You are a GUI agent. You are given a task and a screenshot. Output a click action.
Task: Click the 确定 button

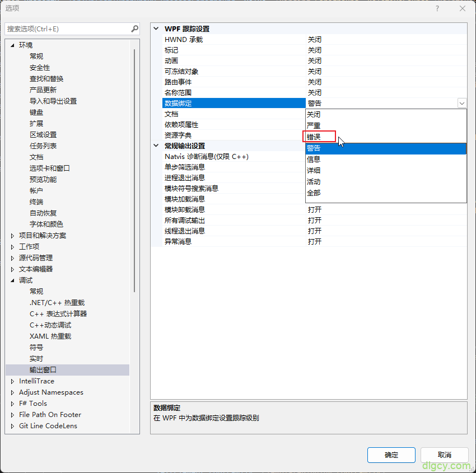click(391, 455)
